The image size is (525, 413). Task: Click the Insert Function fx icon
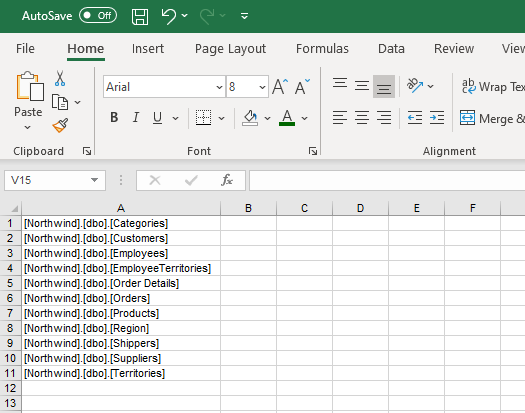click(x=227, y=180)
